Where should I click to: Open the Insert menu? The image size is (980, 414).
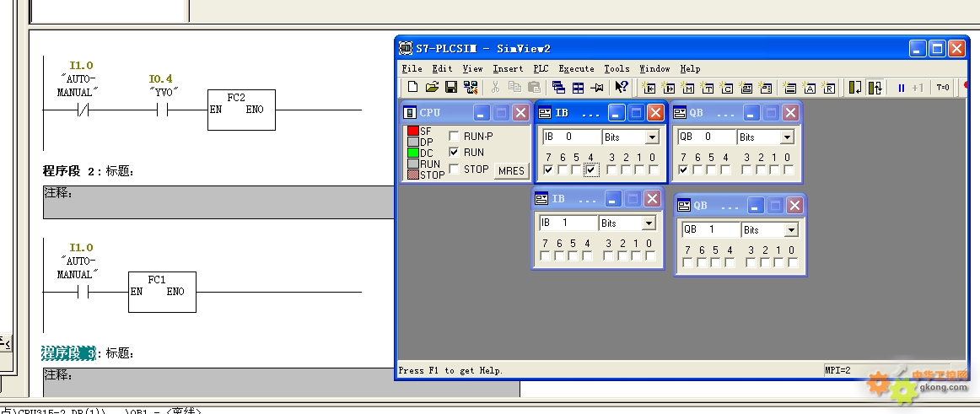pos(508,68)
